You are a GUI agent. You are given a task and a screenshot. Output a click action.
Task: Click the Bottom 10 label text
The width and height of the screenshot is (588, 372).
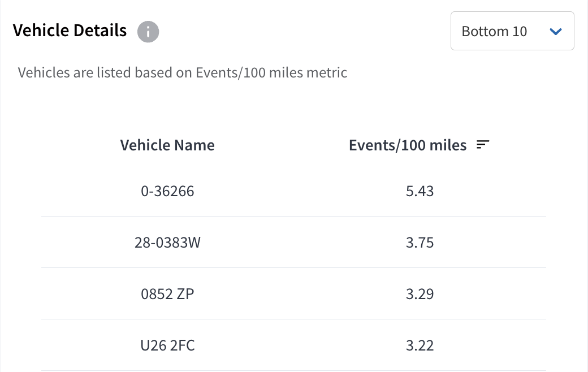[x=494, y=32]
